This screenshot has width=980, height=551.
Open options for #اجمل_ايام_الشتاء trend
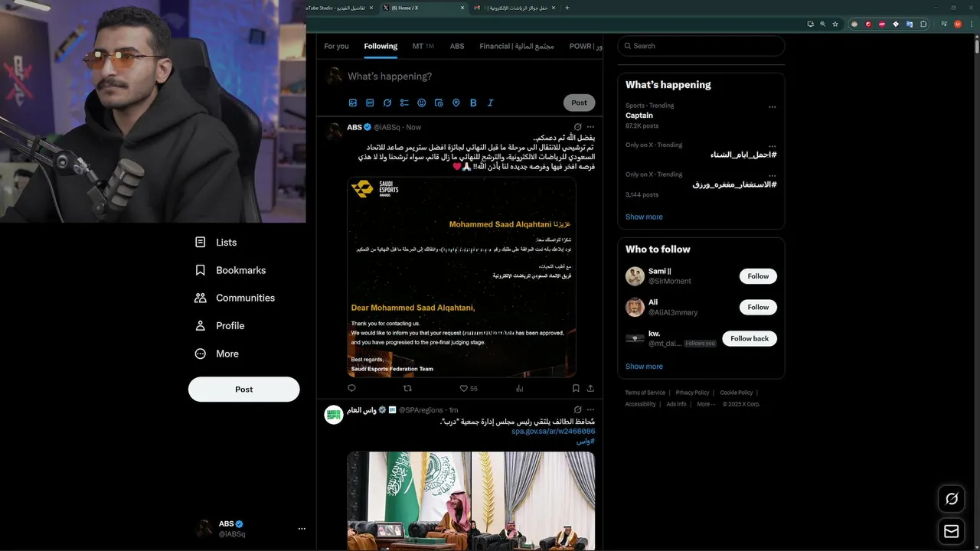coord(772,146)
